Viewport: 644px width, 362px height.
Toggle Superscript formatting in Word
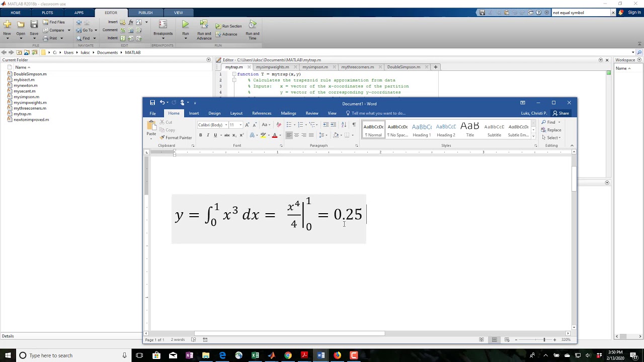coord(242,135)
